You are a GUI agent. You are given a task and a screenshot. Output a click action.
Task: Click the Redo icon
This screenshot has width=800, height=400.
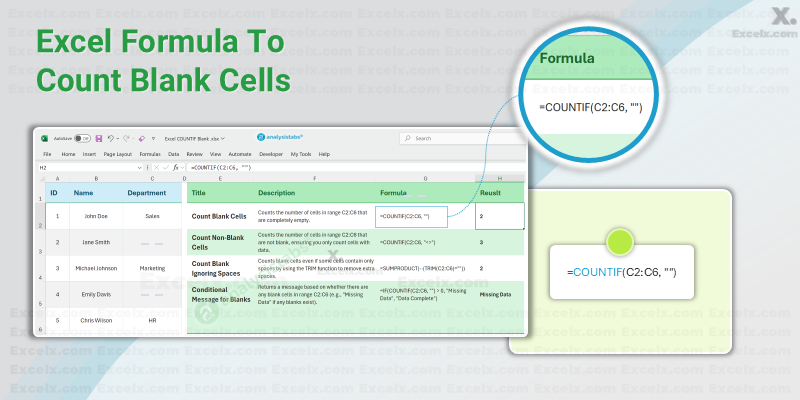click(x=126, y=138)
